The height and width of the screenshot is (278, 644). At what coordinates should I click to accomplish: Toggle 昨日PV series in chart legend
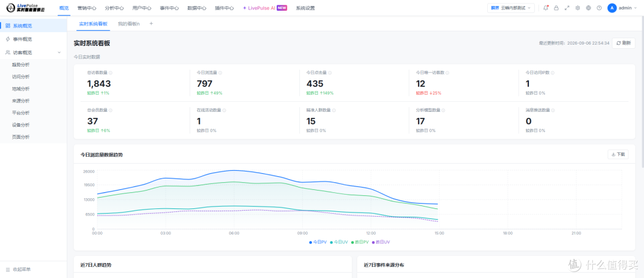[x=360, y=242]
